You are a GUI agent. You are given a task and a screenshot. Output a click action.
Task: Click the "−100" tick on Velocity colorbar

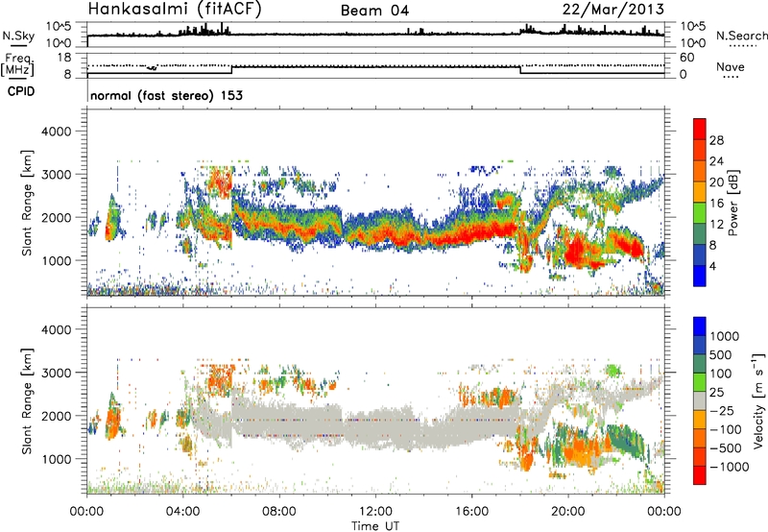coord(726,429)
